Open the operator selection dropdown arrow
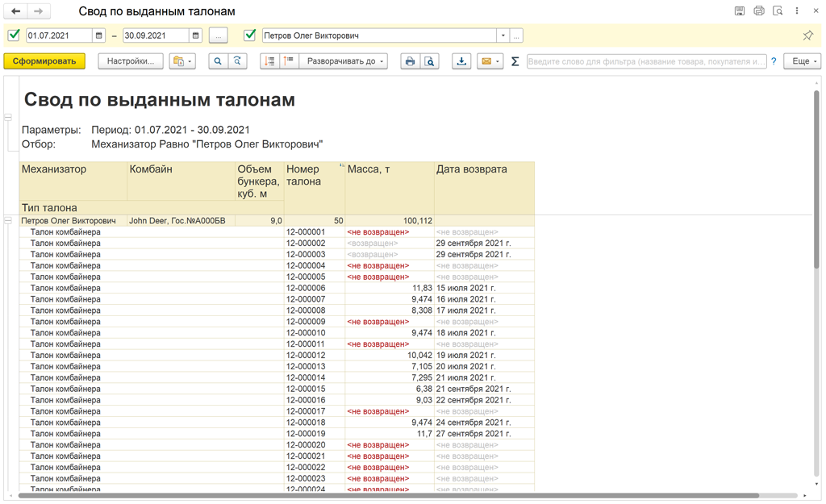Image resolution: width=826 pixels, height=504 pixels. coord(503,35)
